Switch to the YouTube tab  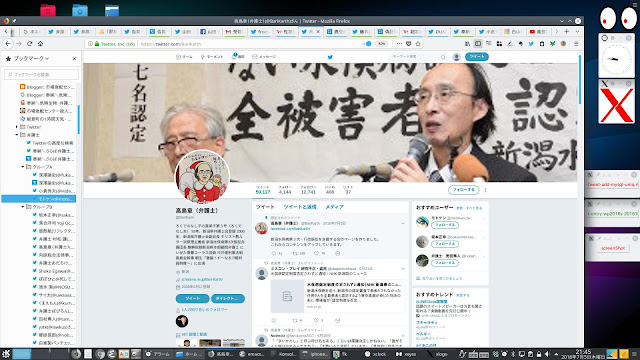[x=538, y=31]
